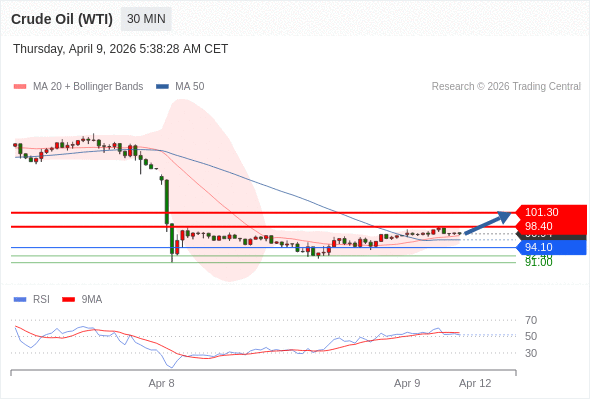The width and height of the screenshot is (590, 400).
Task: Click the 9MA legend label
Action: coord(92,300)
